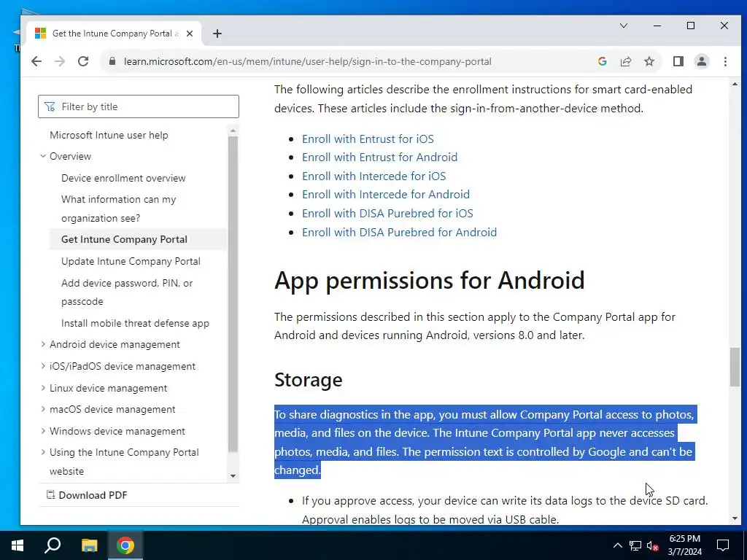Viewport: 747px width, 560px height.
Task: Open the tab search chevron
Action: click(623, 26)
